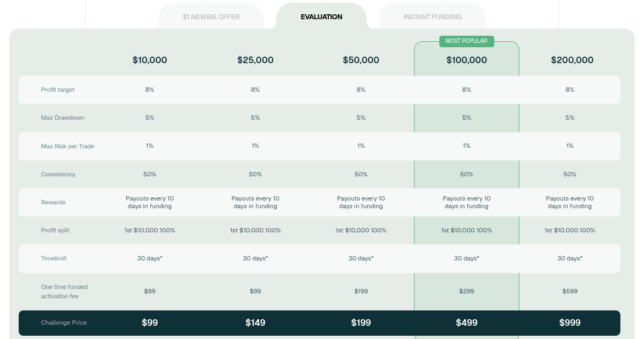Choose the $25,000 account size header

tap(255, 60)
